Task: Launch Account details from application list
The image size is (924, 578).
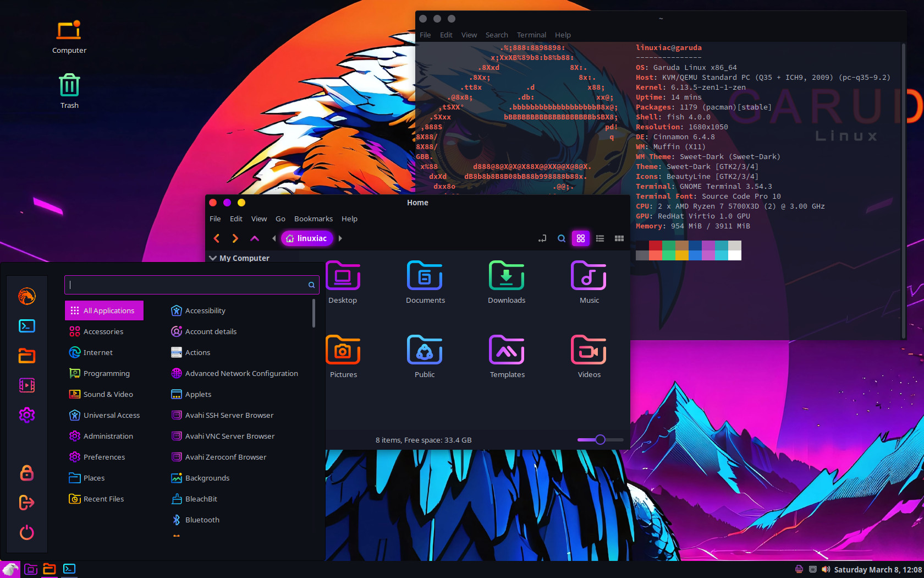Action: coord(239,331)
